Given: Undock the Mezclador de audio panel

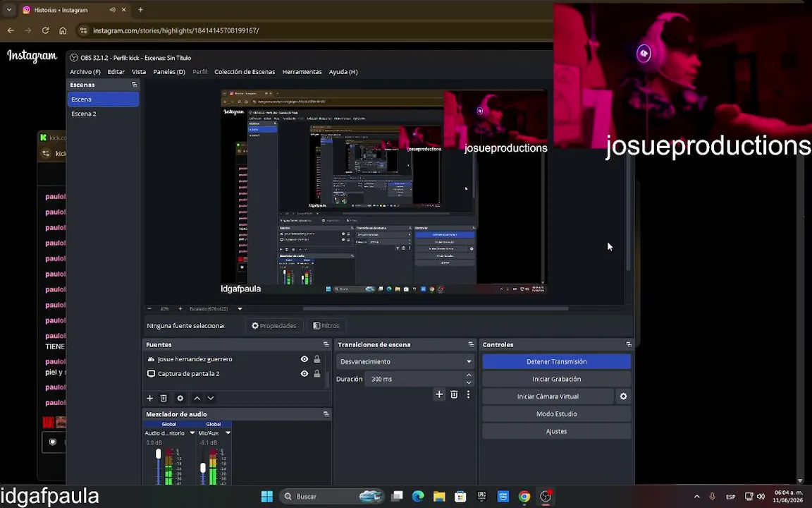Looking at the screenshot, I should pyautogui.click(x=326, y=413).
